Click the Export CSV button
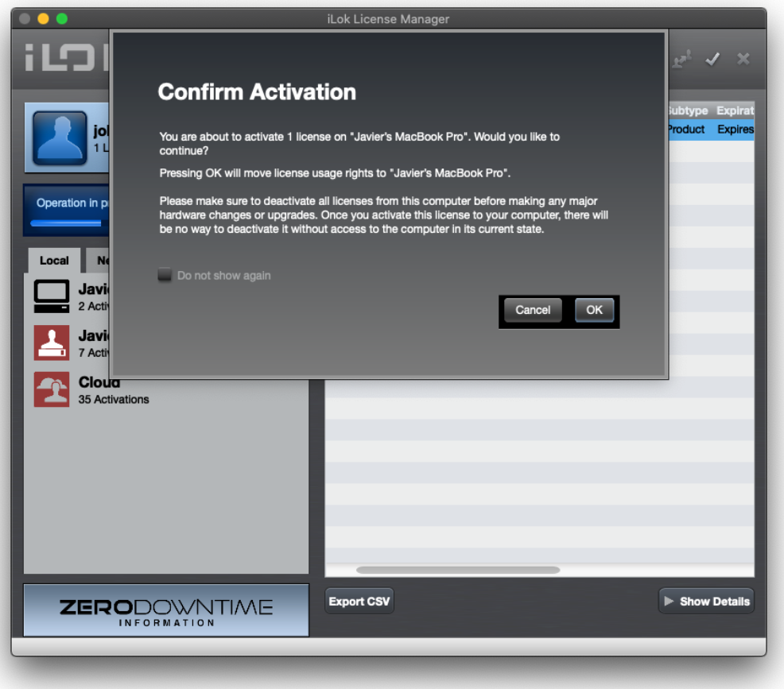Screen dimensions: 784x689 click(359, 602)
